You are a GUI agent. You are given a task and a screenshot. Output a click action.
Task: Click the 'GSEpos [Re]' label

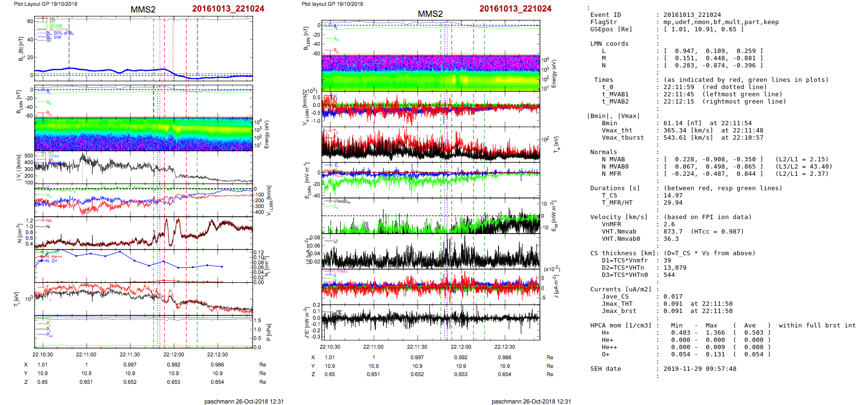(x=611, y=29)
